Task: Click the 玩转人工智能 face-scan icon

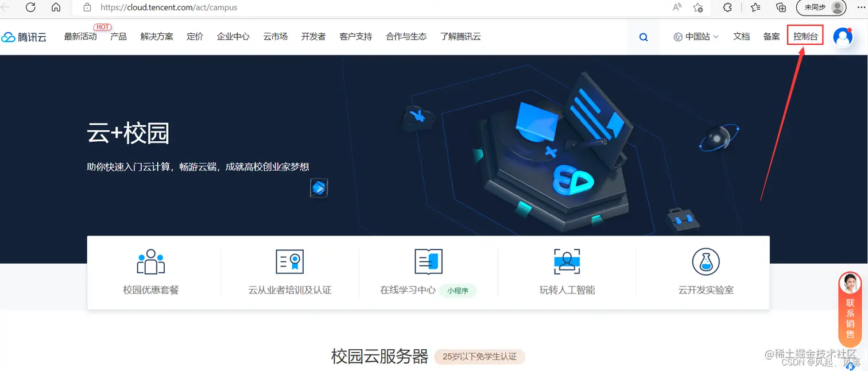Action: point(567,262)
